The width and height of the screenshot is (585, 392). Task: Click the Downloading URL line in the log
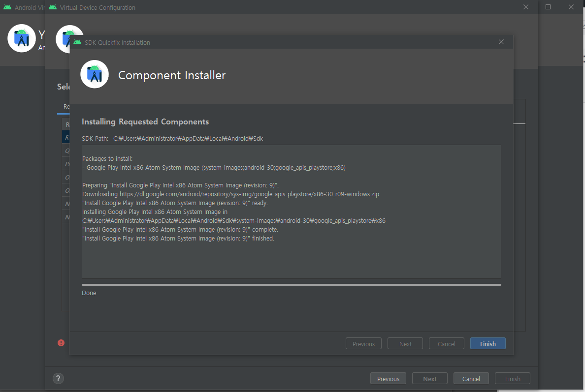pos(230,194)
